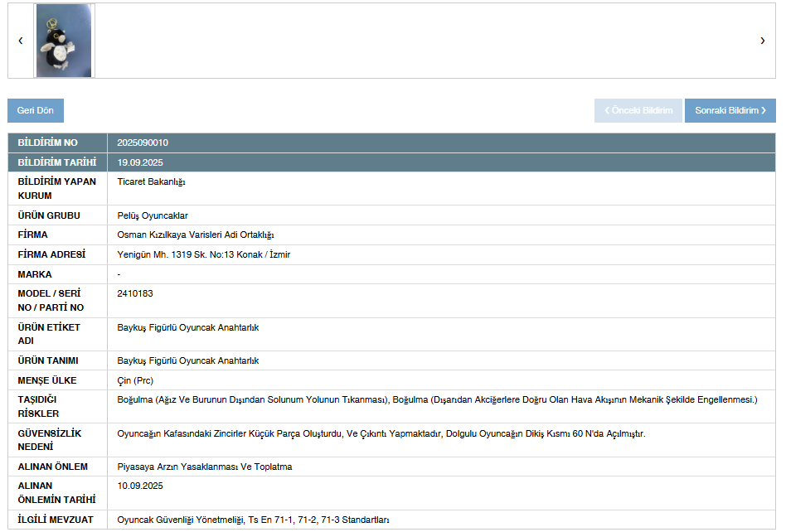Go to Önceki Bildirim

point(638,111)
